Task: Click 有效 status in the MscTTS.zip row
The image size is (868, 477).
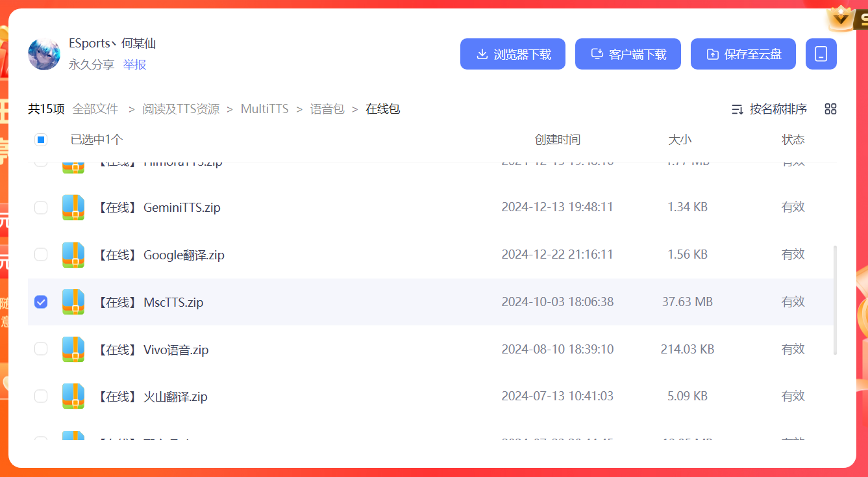Action: click(x=793, y=302)
